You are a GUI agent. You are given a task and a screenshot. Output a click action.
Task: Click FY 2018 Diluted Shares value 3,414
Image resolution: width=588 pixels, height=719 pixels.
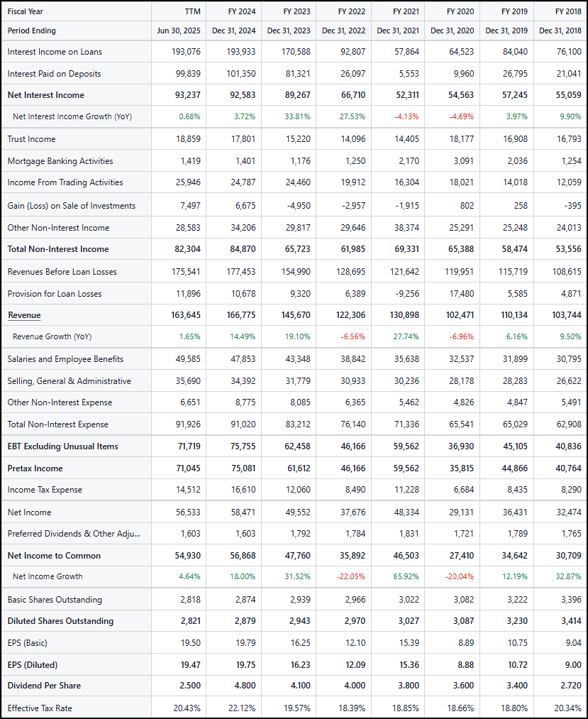571,621
